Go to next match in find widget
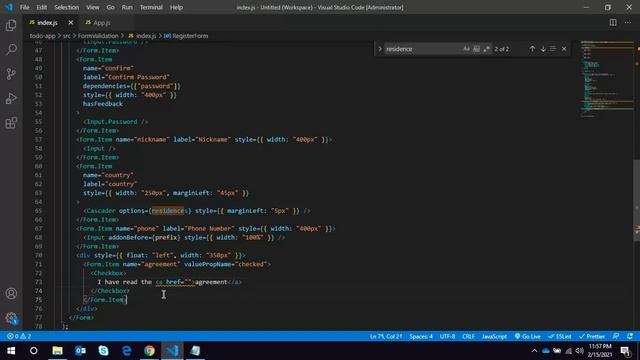 [x=543, y=49]
